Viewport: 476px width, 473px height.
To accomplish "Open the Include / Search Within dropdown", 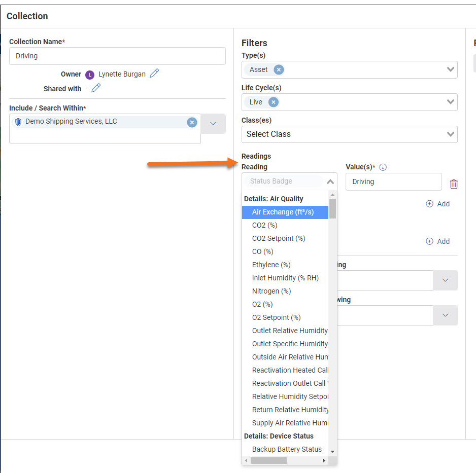I will (213, 123).
